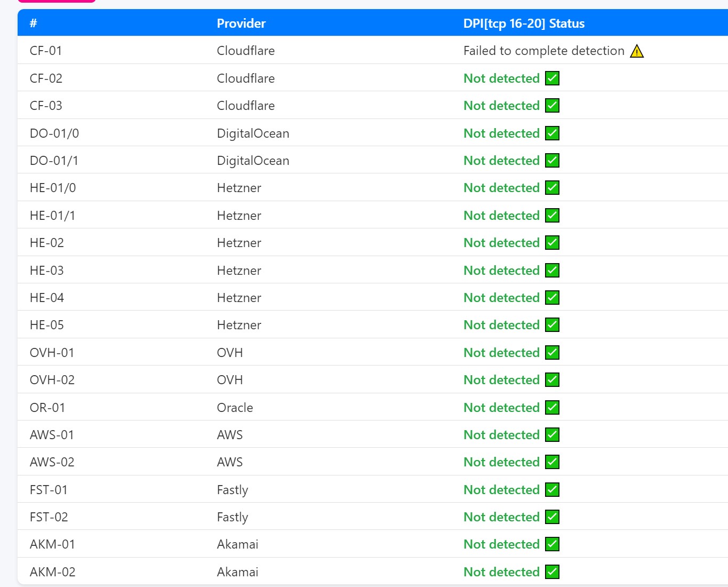Click the "Provider" column header
The image size is (728, 587).
click(x=241, y=23)
